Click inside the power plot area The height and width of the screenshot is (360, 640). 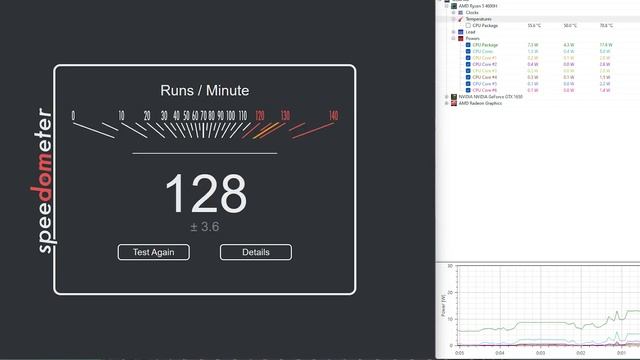click(548, 306)
